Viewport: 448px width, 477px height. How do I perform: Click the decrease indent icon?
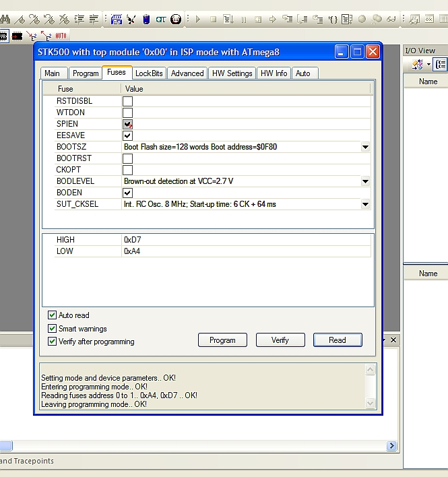click(x=94, y=20)
